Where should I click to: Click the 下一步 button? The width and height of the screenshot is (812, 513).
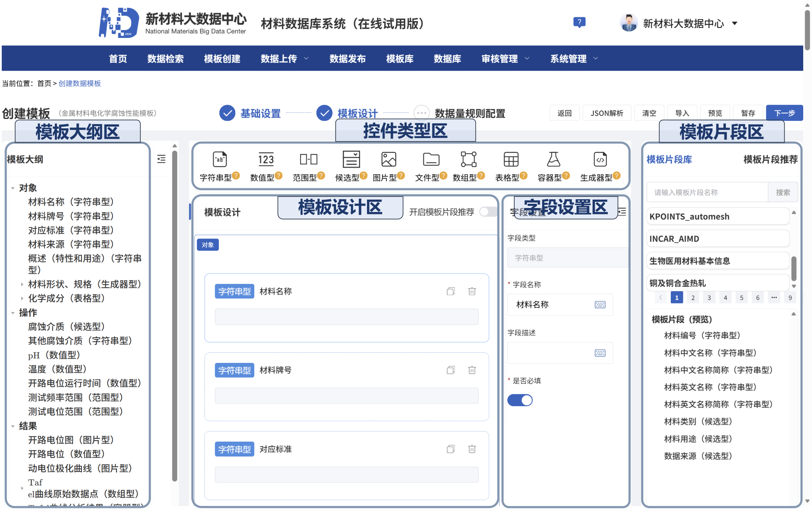coord(784,113)
